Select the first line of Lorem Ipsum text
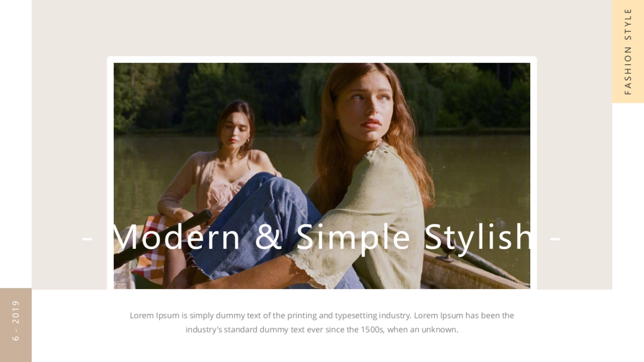The height and width of the screenshot is (362, 644). pyautogui.click(x=322, y=315)
